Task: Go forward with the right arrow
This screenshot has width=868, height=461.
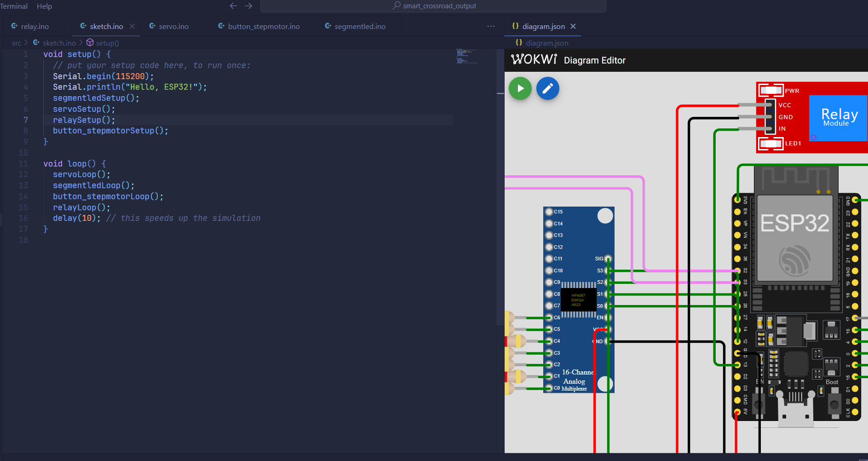Action: point(248,6)
